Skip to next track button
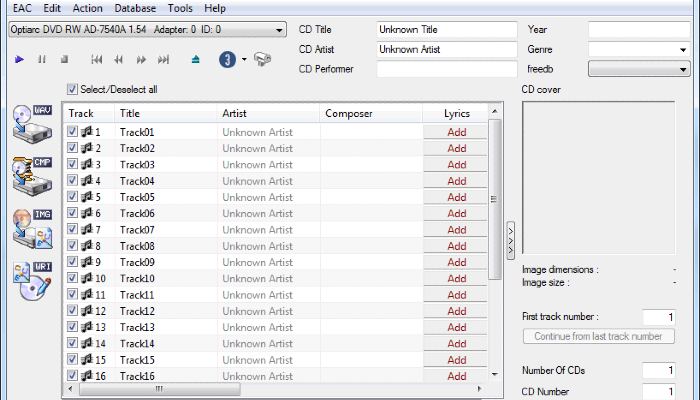The height and width of the screenshot is (400, 700). coord(163,59)
